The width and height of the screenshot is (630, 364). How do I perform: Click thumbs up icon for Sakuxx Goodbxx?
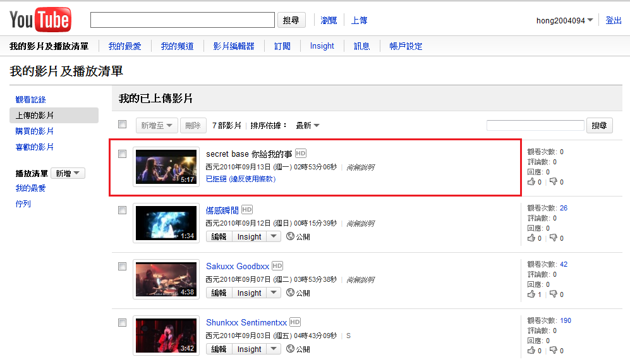[x=531, y=294]
